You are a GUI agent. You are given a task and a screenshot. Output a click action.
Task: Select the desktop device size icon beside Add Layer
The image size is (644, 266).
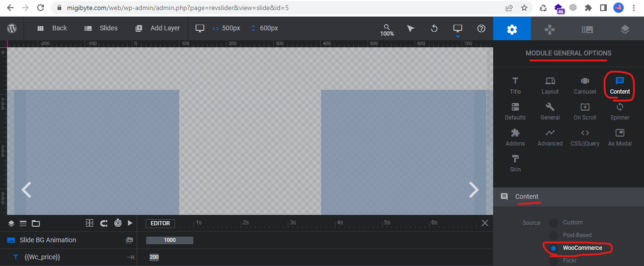click(200, 28)
